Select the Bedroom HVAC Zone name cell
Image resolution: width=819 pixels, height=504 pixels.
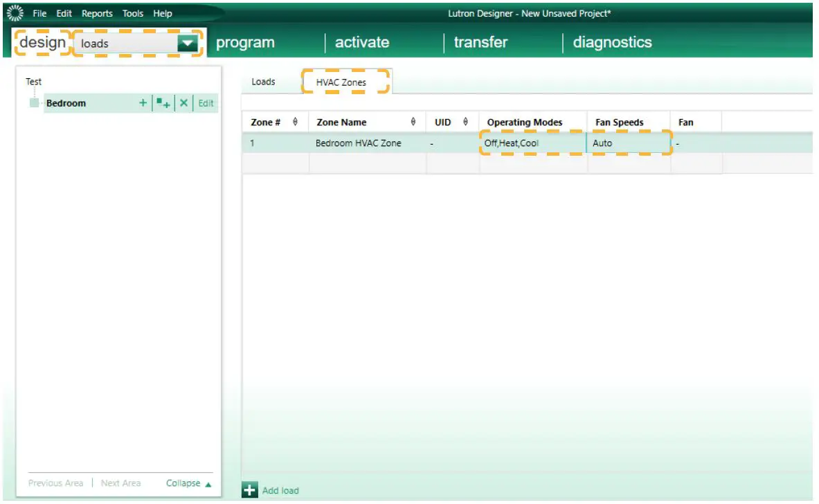[368, 143]
